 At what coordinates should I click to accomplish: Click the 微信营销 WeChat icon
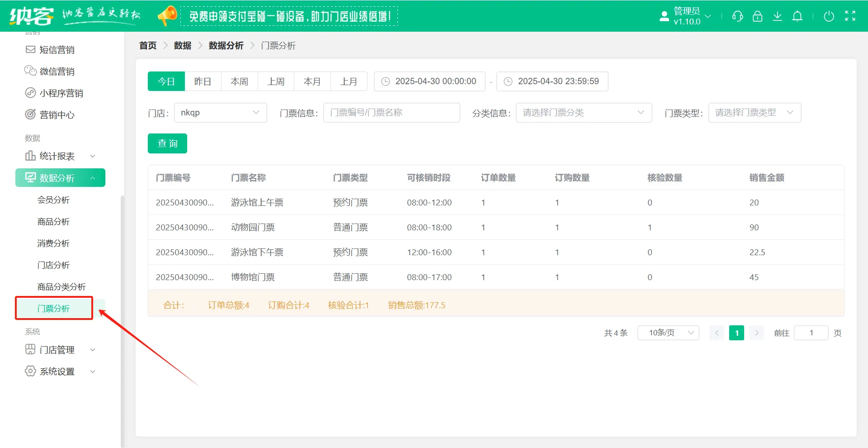tap(30, 71)
